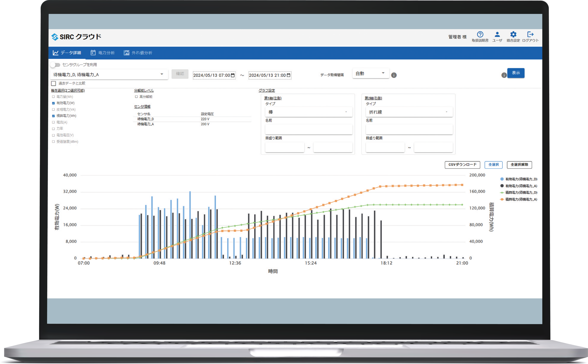
Task: Open 総合設定 gear icon
Action: 513,34
